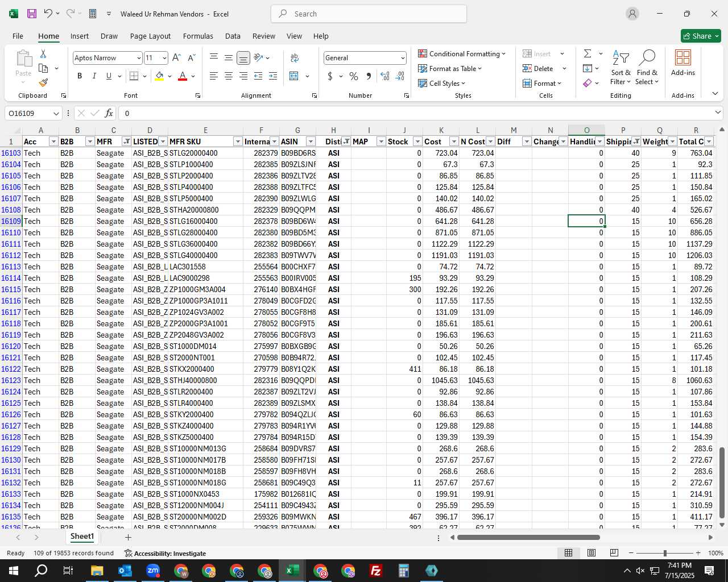Image resolution: width=728 pixels, height=582 pixels.
Task: Open Outlook from the taskbar
Action: point(125,571)
